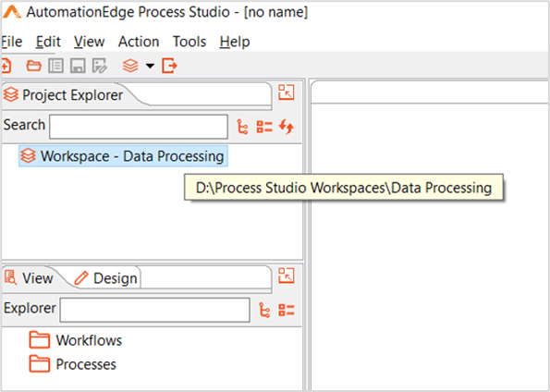Click the Explorer input field
The width and height of the screenshot is (550, 392).
coord(154,310)
